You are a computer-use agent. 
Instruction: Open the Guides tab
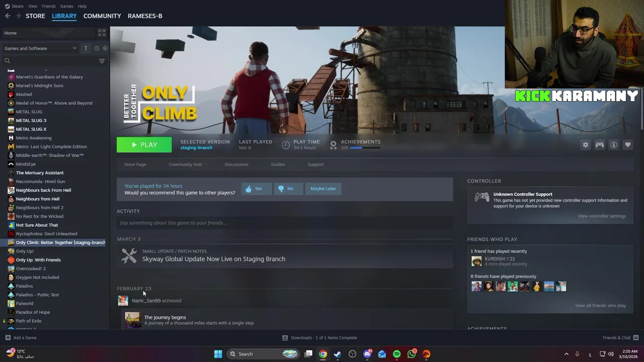[278, 164]
